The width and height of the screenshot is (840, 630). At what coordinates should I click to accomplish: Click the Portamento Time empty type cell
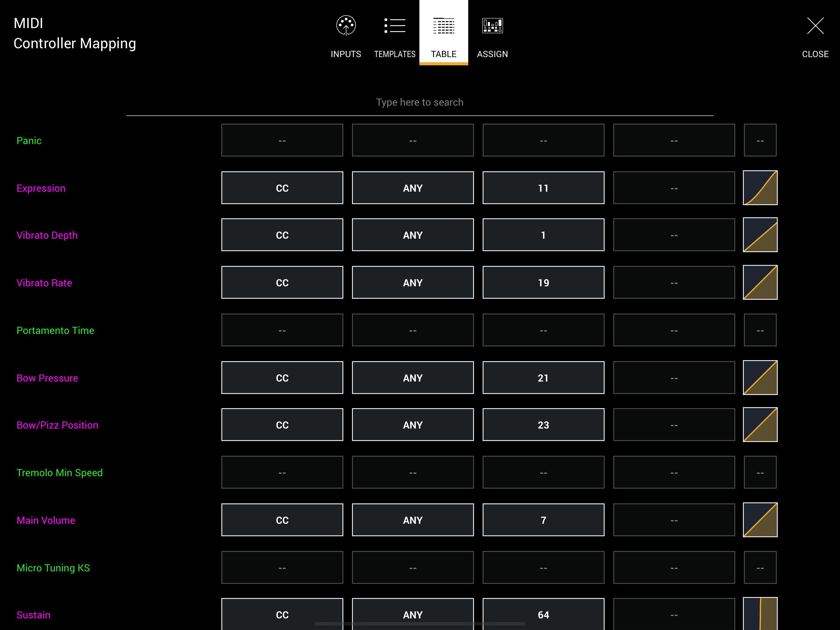coord(282,330)
